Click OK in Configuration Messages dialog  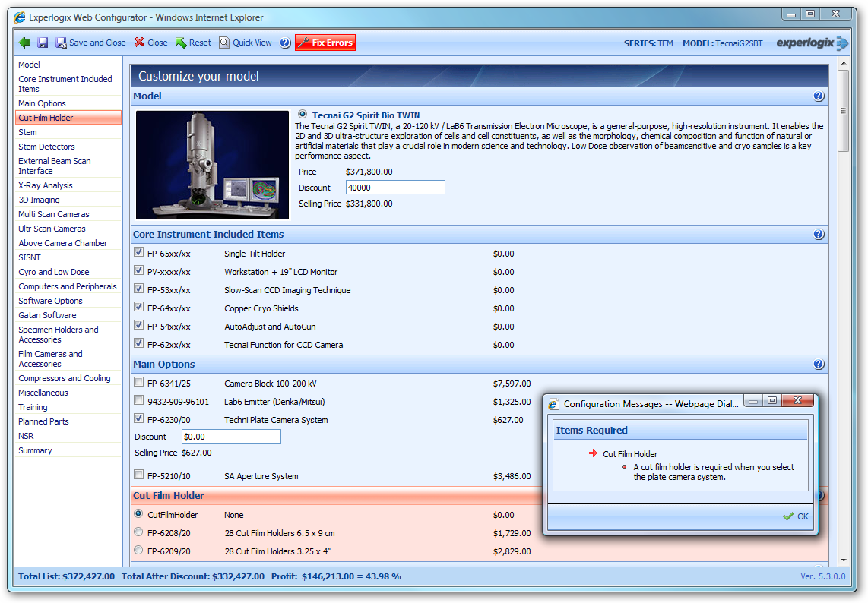(x=796, y=516)
